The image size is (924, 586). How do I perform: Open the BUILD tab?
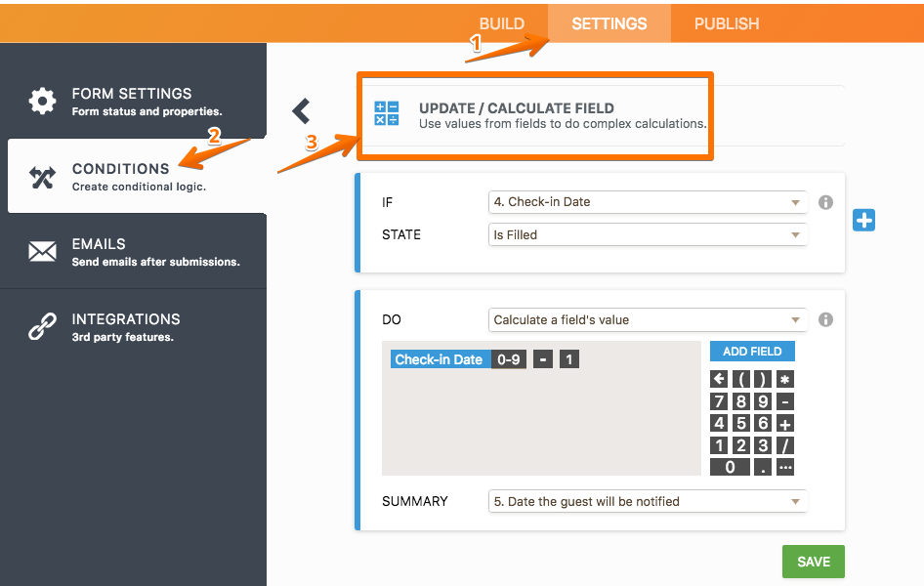click(501, 23)
